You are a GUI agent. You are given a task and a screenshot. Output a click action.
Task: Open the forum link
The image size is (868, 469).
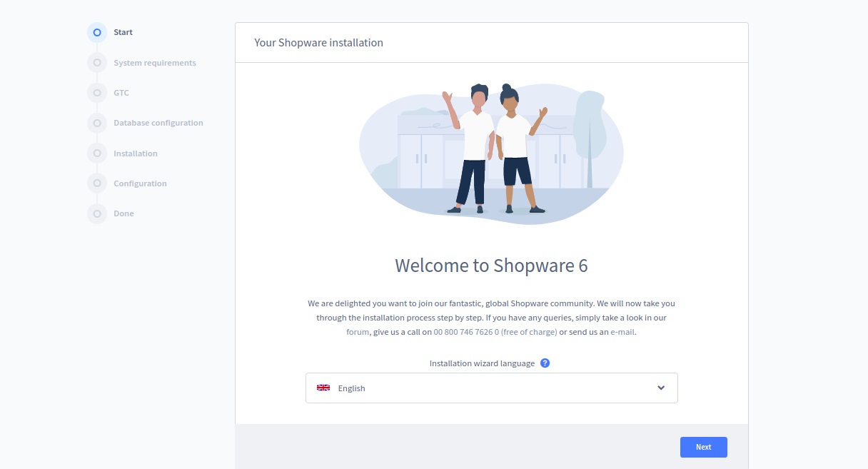pos(357,332)
